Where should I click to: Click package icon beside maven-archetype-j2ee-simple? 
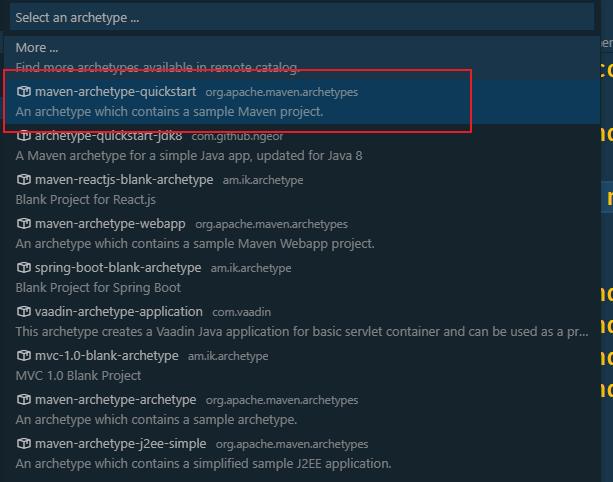[24, 444]
